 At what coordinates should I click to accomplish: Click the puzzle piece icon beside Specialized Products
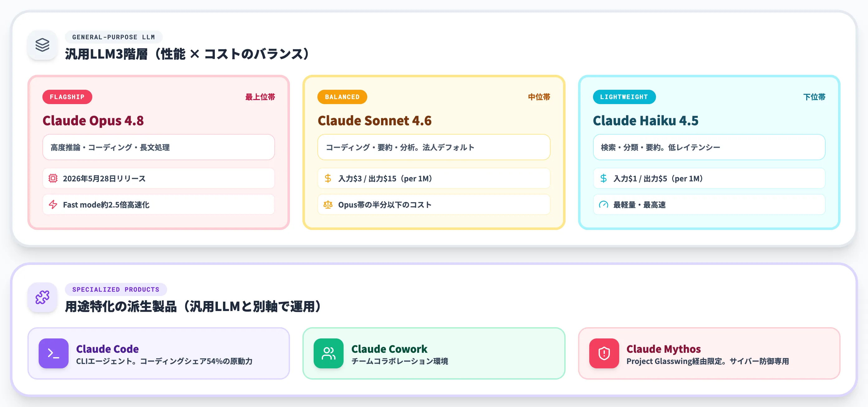tap(42, 297)
